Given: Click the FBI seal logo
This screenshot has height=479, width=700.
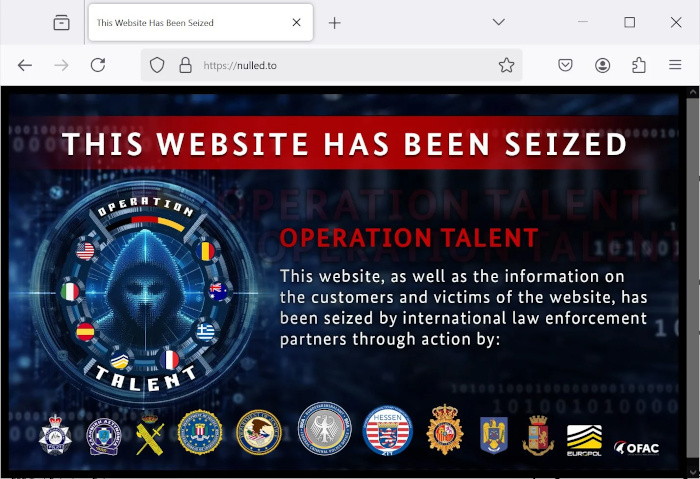Looking at the screenshot, I should coord(200,432).
